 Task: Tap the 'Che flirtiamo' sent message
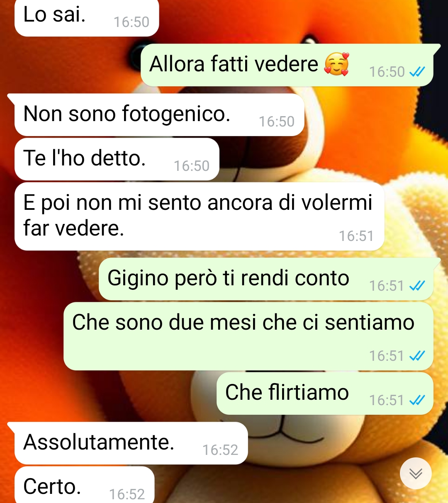[x=325, y=394]
